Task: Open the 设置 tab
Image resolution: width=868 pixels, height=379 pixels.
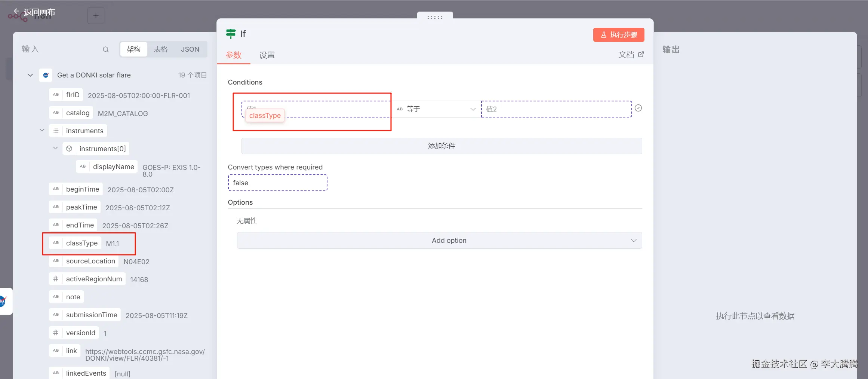Action: 267,55
